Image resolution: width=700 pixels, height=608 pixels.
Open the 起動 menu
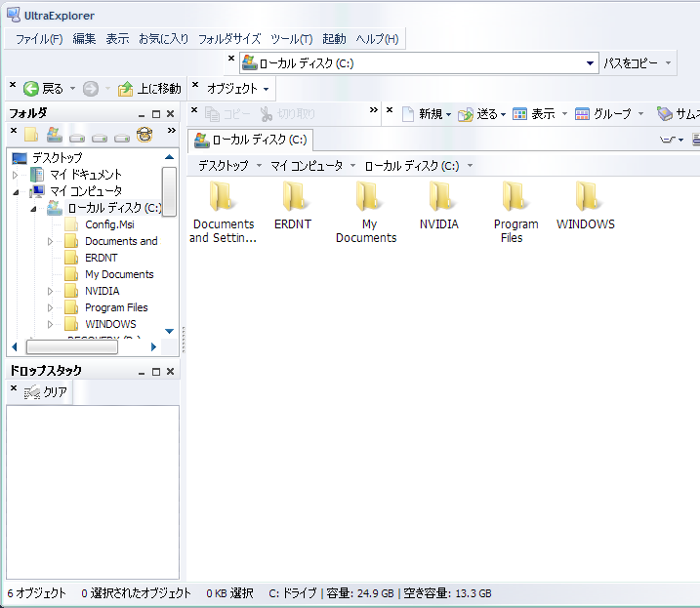pyautogui.click(x=334, y=39)
